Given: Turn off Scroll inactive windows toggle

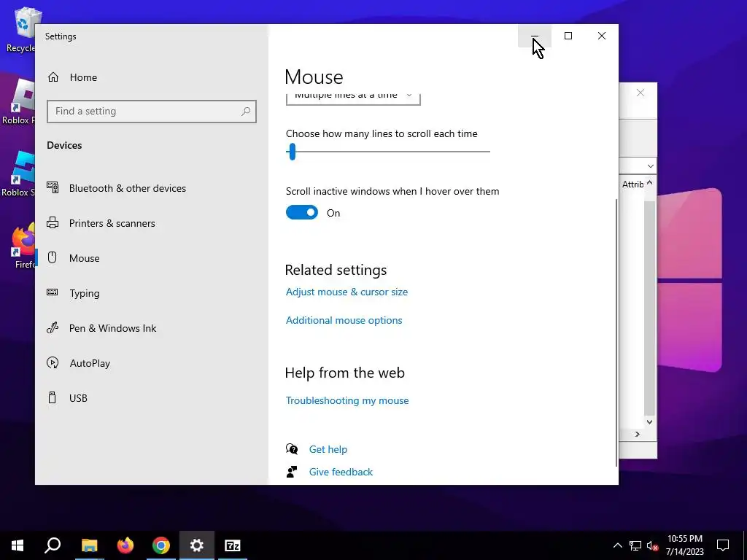Looking at the screenshot, I should click(301, 212).
